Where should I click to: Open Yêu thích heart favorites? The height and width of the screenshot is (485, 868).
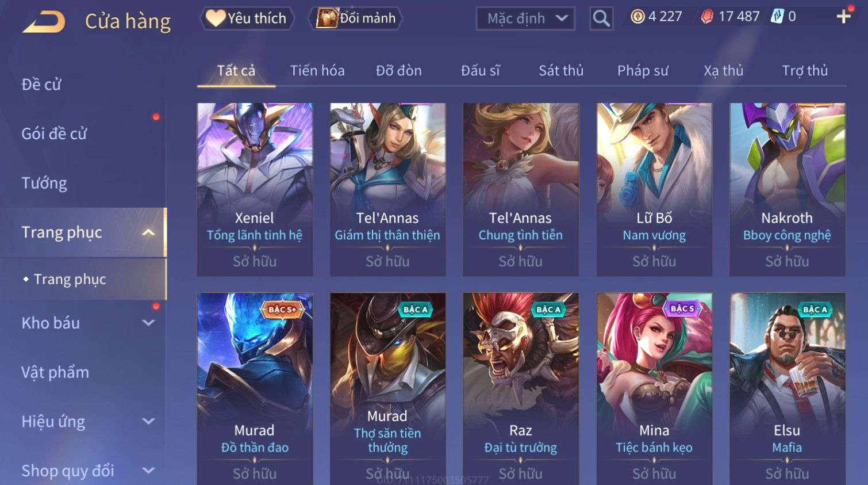(x=247, y=18)
